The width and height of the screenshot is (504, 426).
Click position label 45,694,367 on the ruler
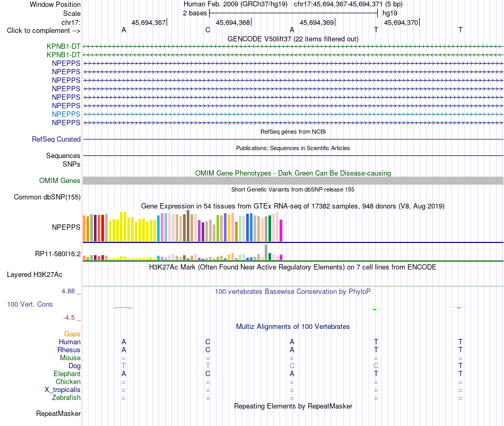pyautogui.click(x=149, y=22)
